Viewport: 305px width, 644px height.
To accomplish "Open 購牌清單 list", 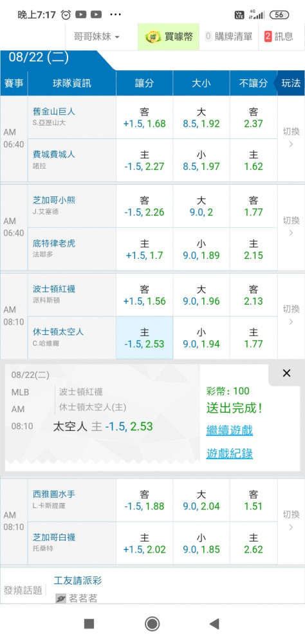I will coord(228,37).
